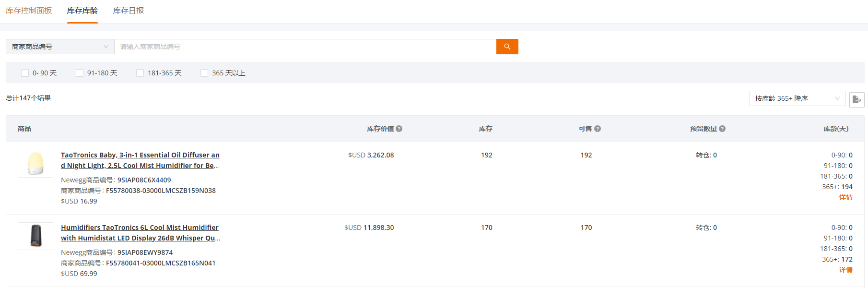
Task: Click the 365+: 172 age value
Action: (837, 259)
